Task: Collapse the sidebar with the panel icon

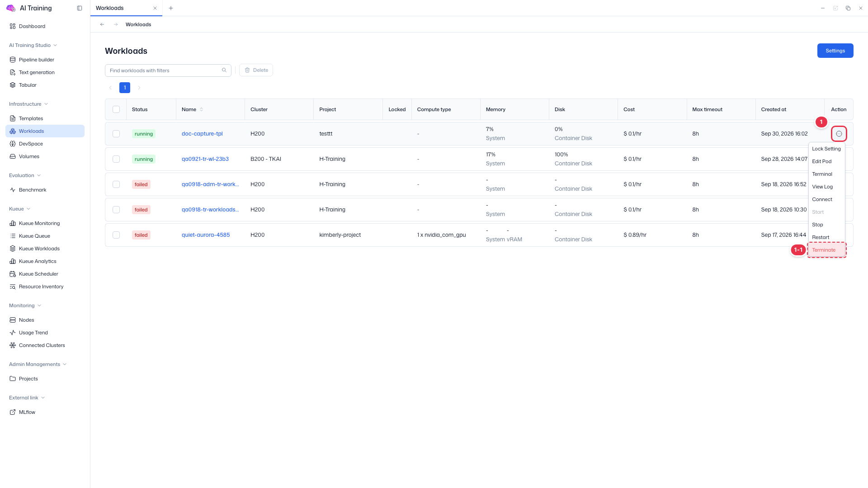Action: 80,8
